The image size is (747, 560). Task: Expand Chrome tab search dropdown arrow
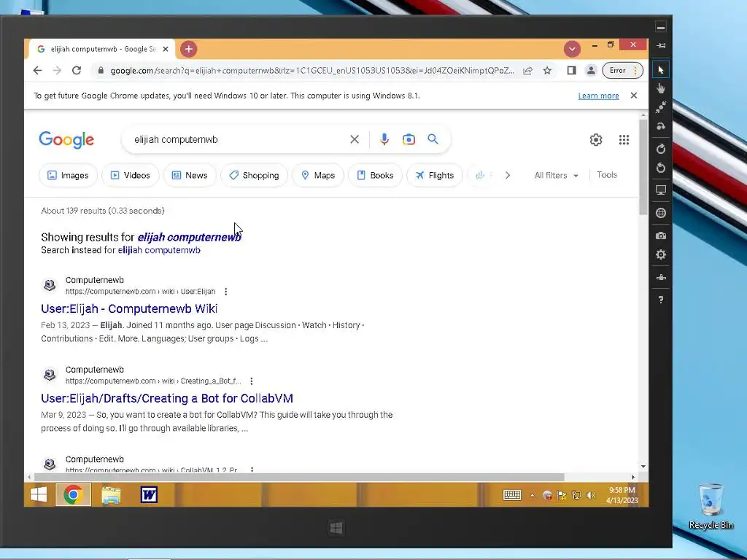pyautogui.click(x=572, y=49)
